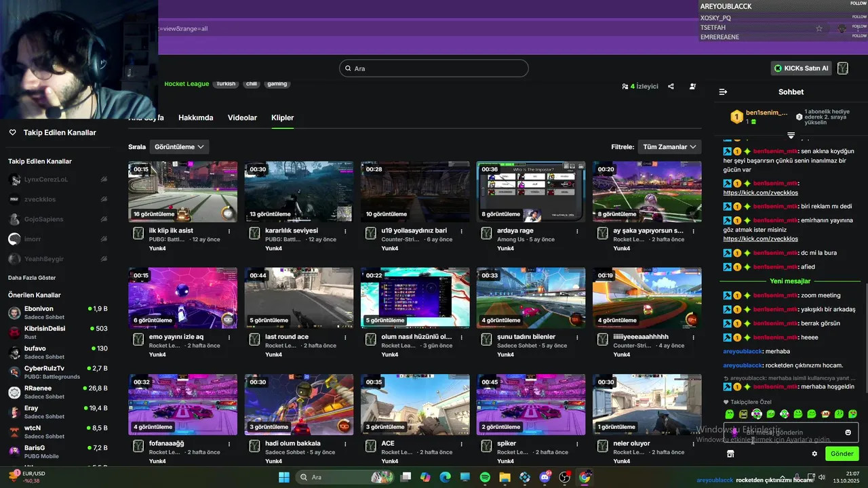Switch to the Hakkımda tab
This screenshot has height=488, width=868.
point(196,118)
